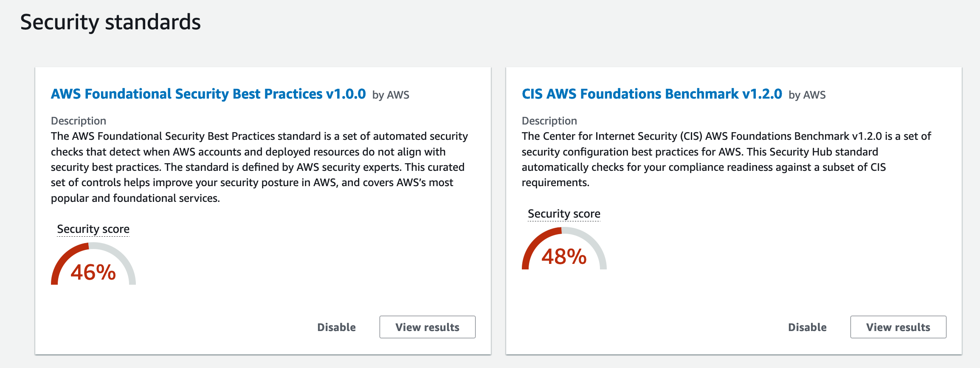Image resolution: width=980 pixels, height=368 pixels.
Task: Click Security score label above 46% gauge
Action: click(93, 229)
